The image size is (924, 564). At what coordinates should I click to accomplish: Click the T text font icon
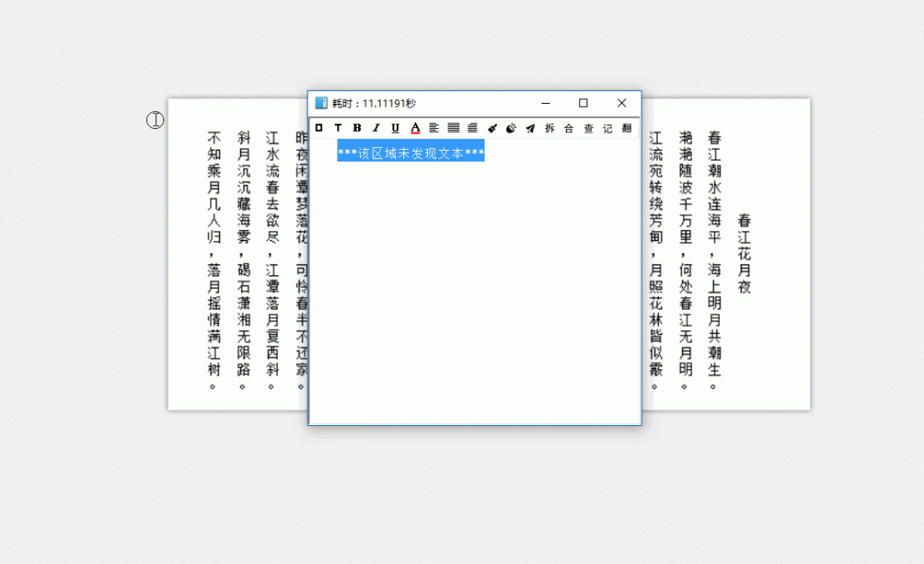[x=337, y=128]
